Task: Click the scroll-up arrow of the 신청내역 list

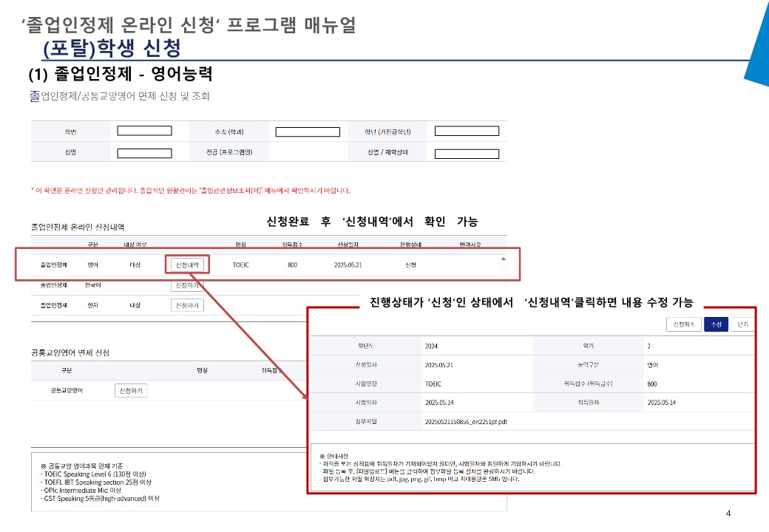Action: click(504, 259)
